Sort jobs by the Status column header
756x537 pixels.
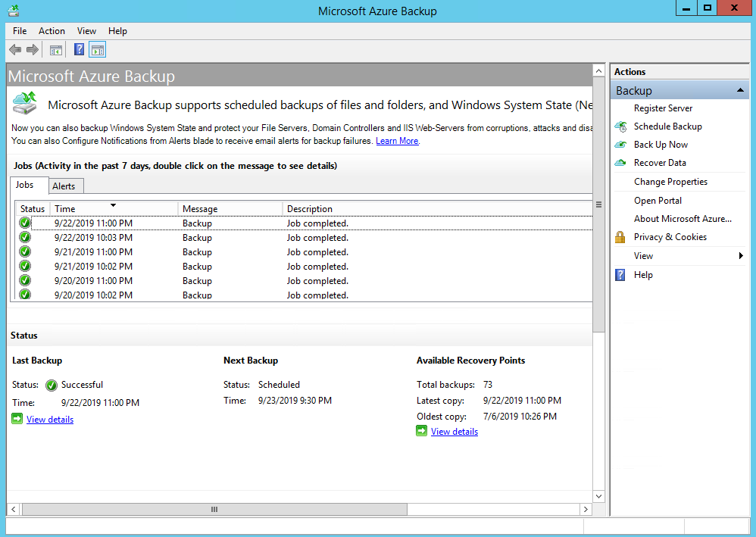(33, 209)
